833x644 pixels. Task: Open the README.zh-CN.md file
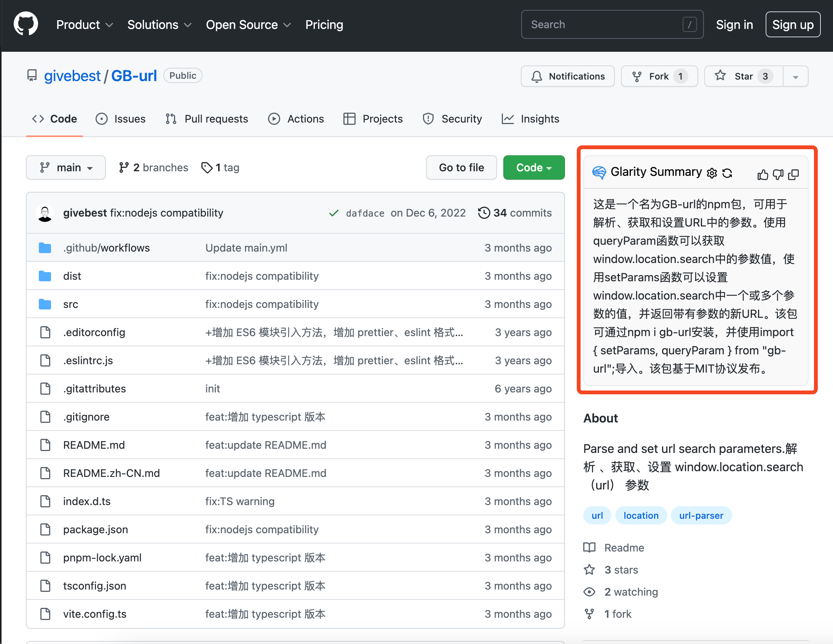tap(112, 473)
